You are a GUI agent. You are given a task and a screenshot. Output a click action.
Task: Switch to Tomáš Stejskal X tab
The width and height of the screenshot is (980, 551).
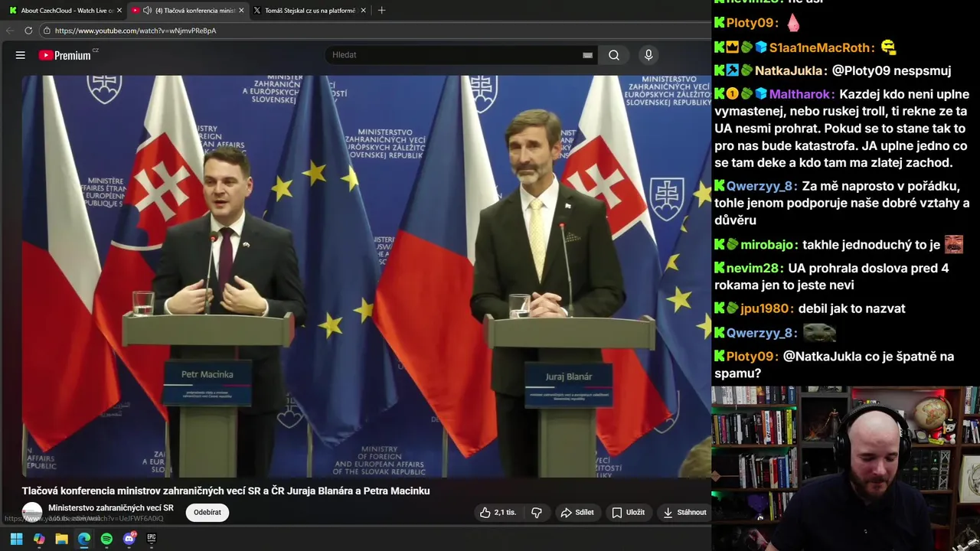pos(309,11)
